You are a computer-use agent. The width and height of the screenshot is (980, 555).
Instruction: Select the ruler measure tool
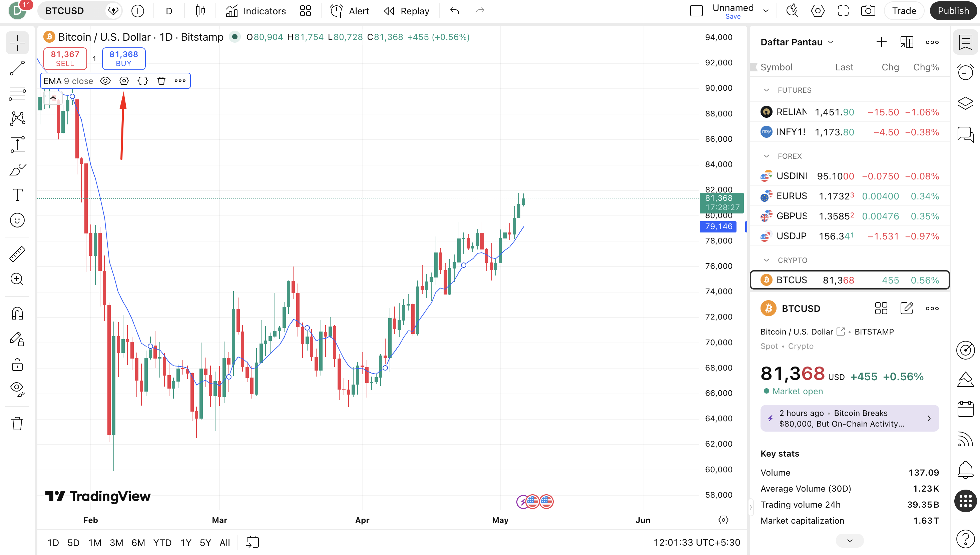(x=17, y=254)
